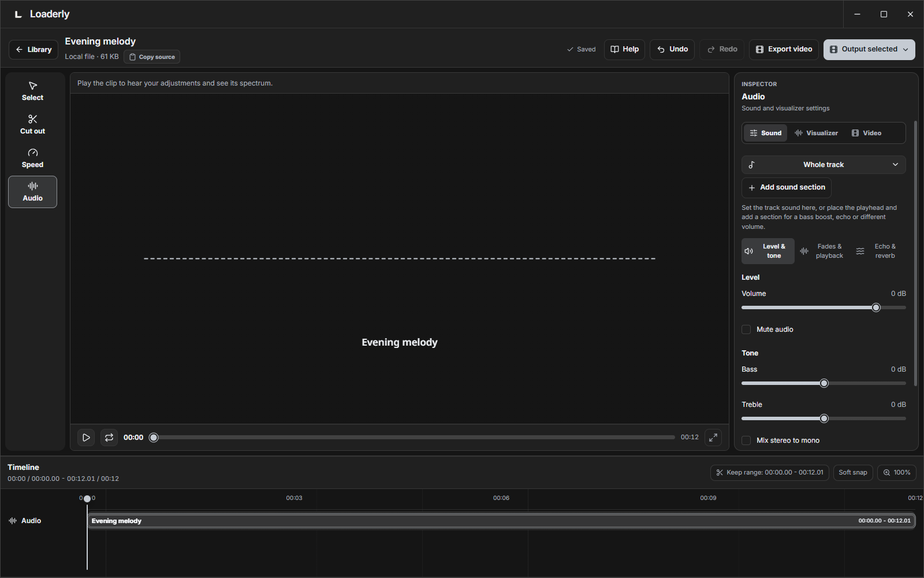Open the Speed tool
This screenshot has width=924, height=578.
[32, 158]
